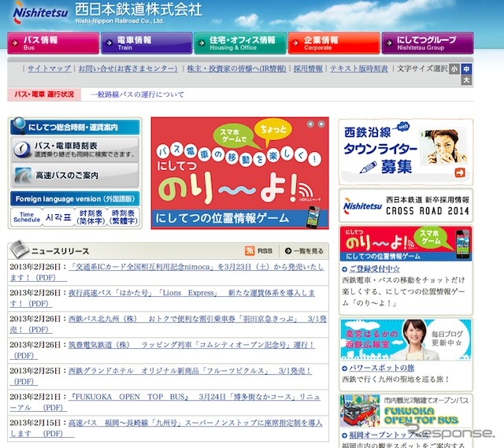Open the パワースポットの旅 link
This screenshot has width=504, height=448.
pyautogui.click(x=381, y=368)
